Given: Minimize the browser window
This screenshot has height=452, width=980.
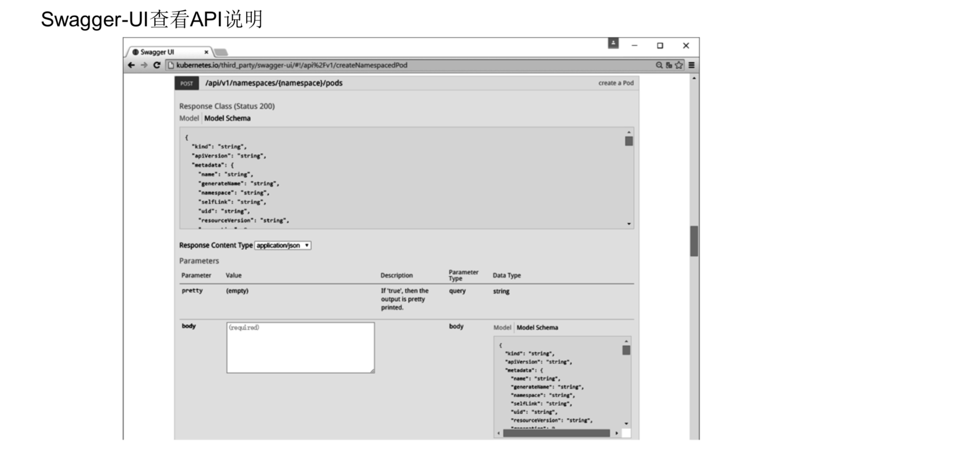Looking at the screenshot, I should (x=635, y=45).
